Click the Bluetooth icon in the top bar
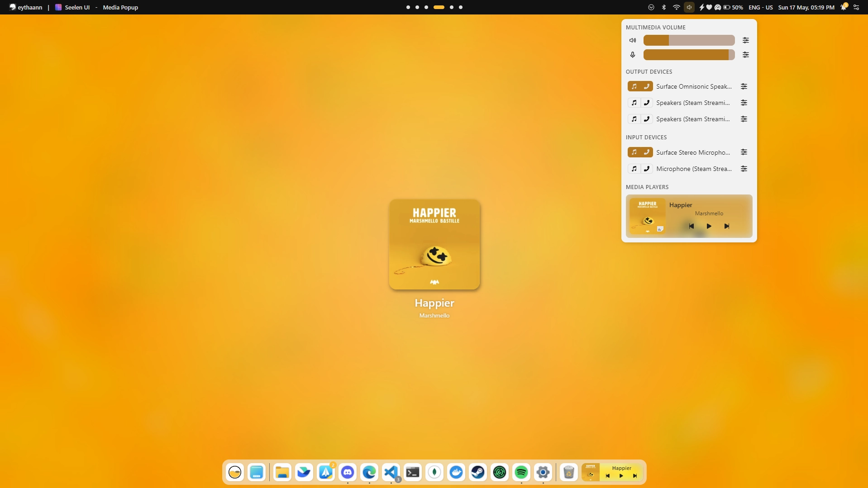 click(664, 7)
